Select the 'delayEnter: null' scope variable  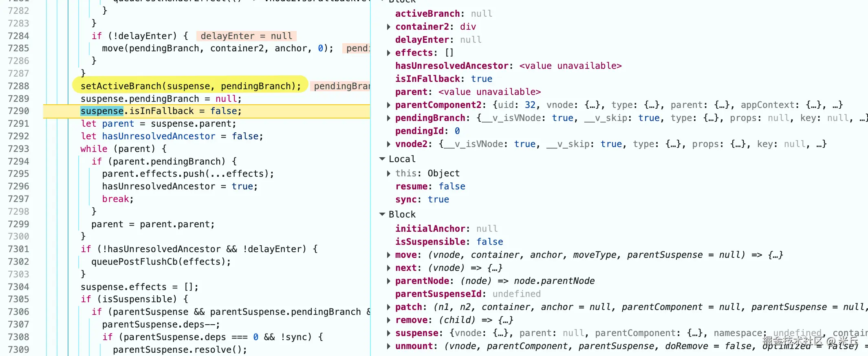pyautogui.click(x=438, y=40)
